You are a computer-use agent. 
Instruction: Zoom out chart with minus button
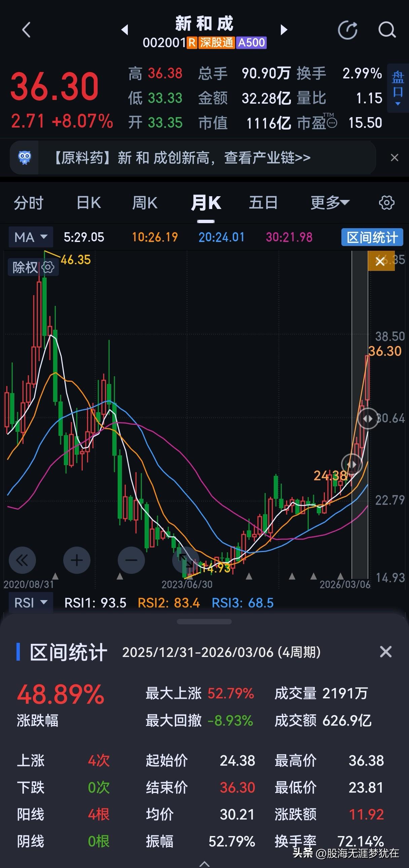131,560
